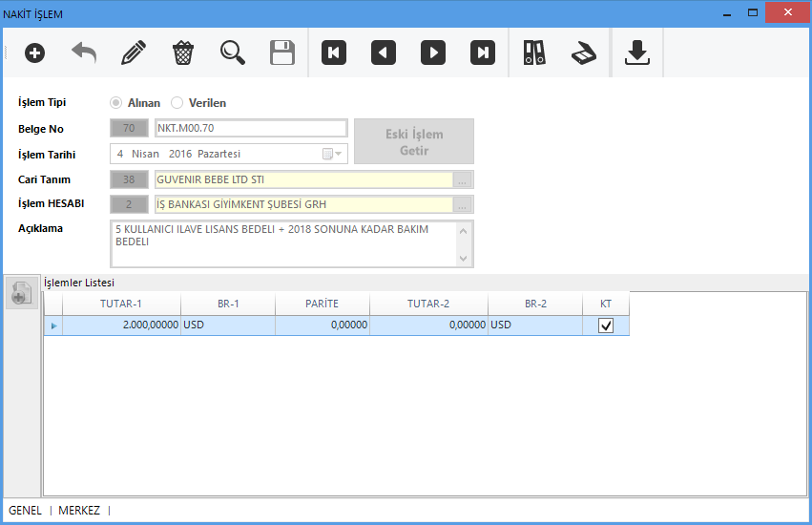This screenshot has width=812, height=525.
Task: Click the add new record plus icon
Action: click(x=34, y=52)
